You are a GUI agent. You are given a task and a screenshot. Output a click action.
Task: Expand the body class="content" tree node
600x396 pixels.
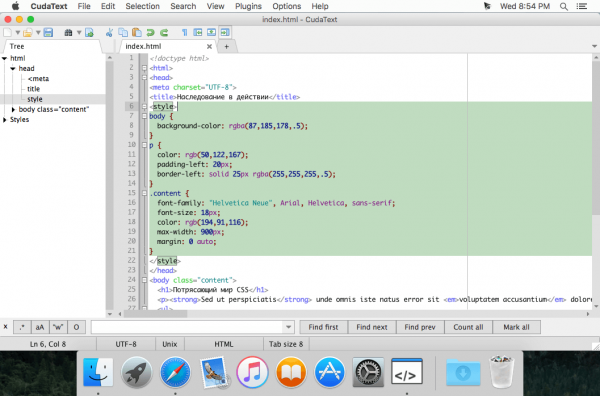coord(13,109)
